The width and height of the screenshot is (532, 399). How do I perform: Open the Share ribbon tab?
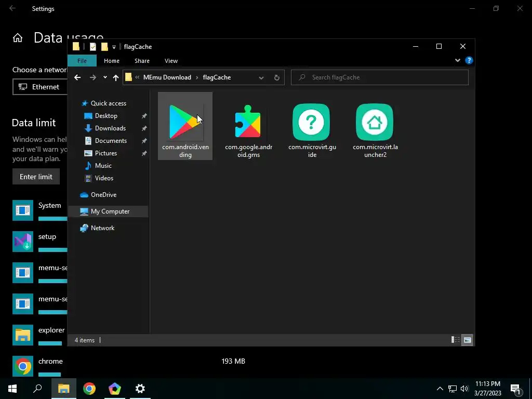pyautogui.click(x=142, y=61)
